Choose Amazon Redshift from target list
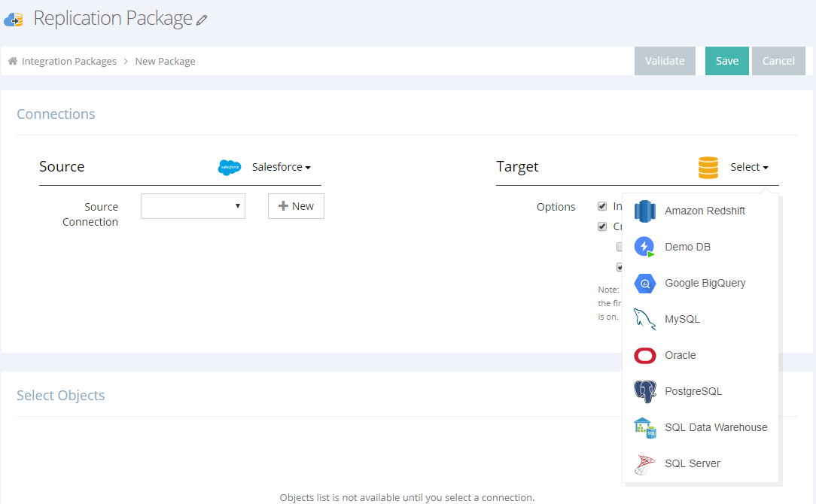Viewport: 816px width, 504px height. [x=700, y=211]
